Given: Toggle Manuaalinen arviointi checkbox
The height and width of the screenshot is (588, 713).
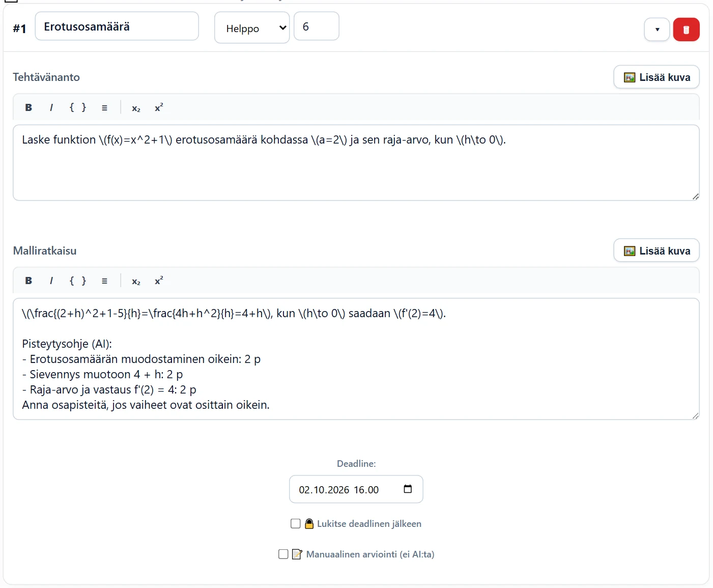Looking at the screenshot, I should (283, 554).
